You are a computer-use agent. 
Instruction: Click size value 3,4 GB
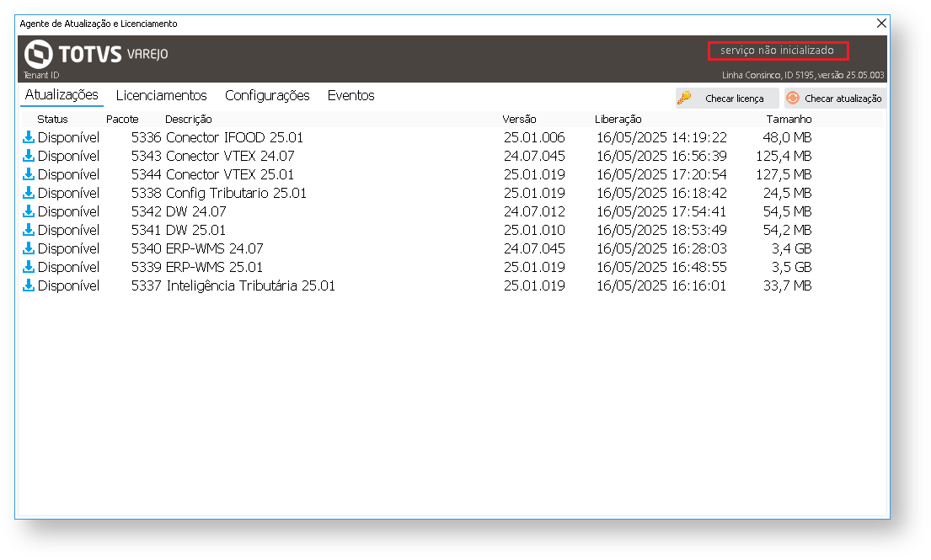(x=791, y=248)
